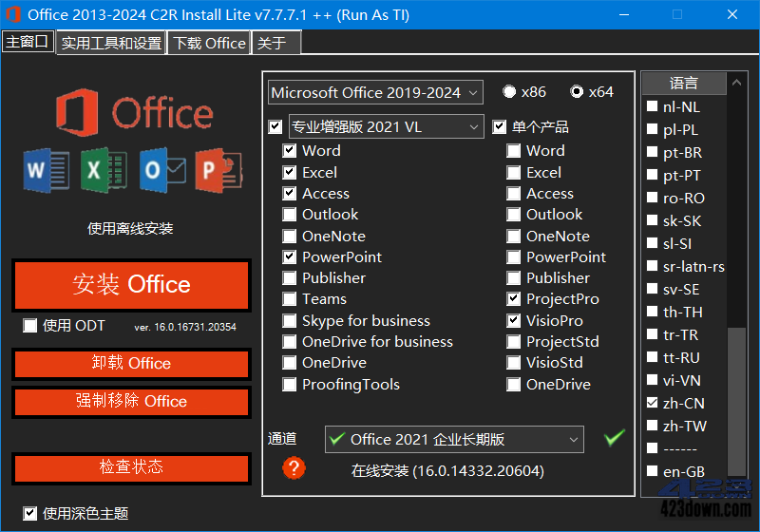
Task: Toggle the 单个产品 checkbox
Action: 500,127
